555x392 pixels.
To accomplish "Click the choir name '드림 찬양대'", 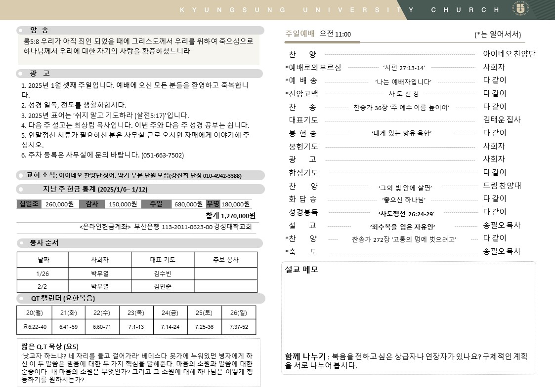I will 502,186.
